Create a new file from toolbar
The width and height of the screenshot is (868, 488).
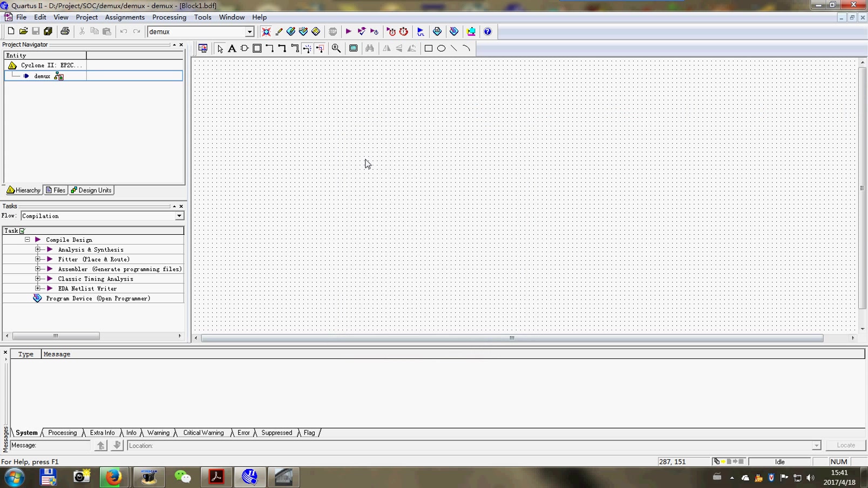(11, 31)
